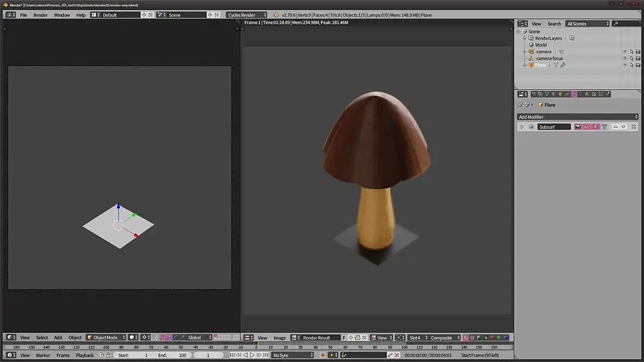Click the World icon in outliner
This screenshot has height=362, width=644.
531,45
